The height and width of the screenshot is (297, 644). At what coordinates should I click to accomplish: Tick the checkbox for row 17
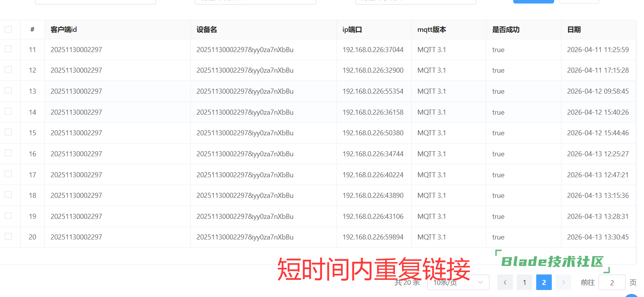[8, 174]
